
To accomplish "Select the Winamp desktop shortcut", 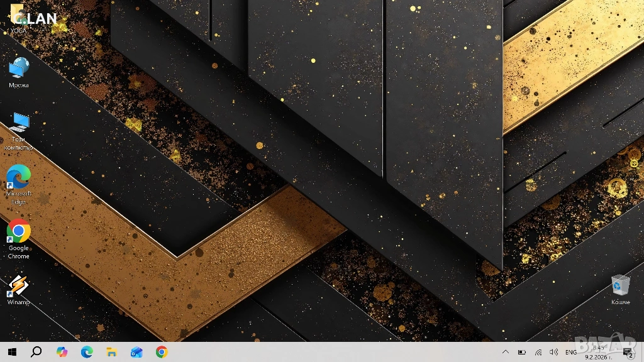I will click(x=18, y=288).
